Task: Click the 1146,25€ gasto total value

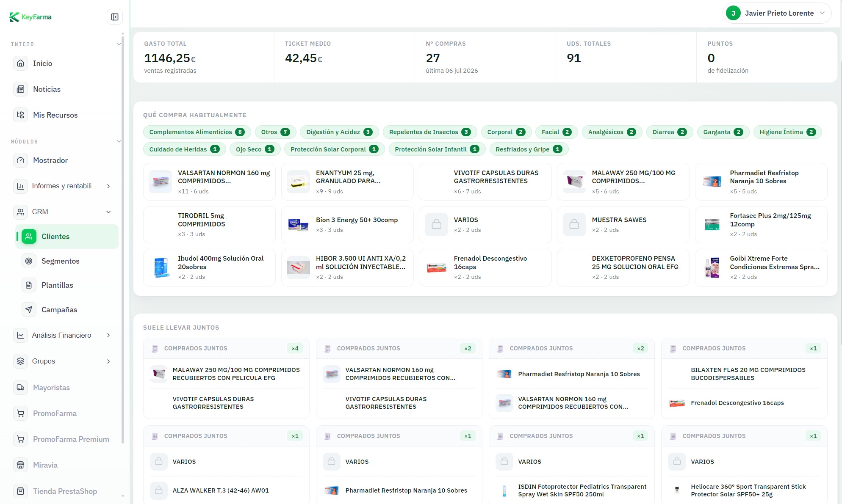Action: [x=170, y=58]
